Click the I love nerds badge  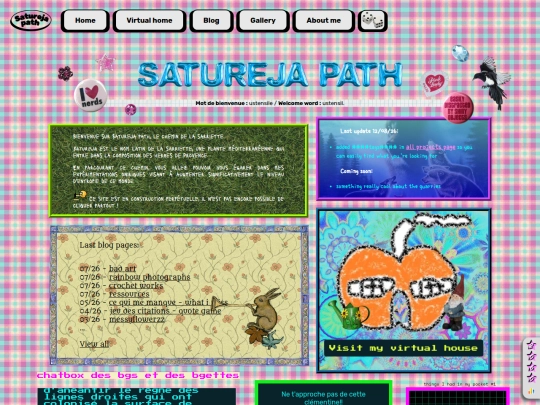(91, 95)
